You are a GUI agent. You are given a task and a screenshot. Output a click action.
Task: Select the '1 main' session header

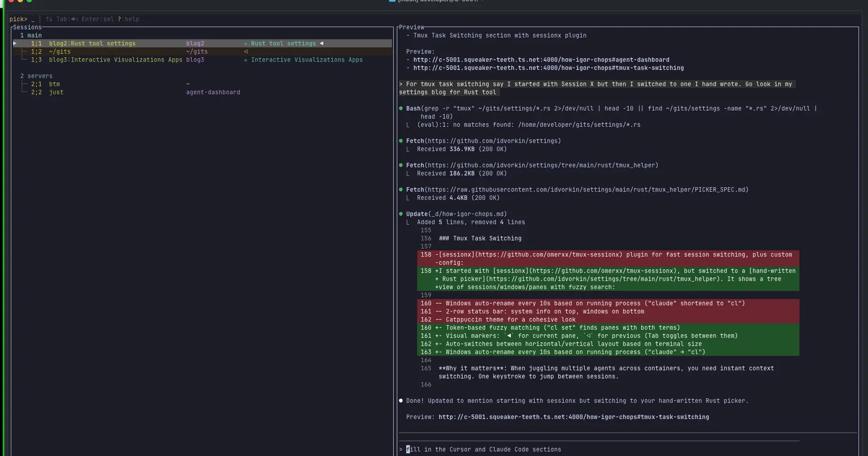tap(31, 35)
